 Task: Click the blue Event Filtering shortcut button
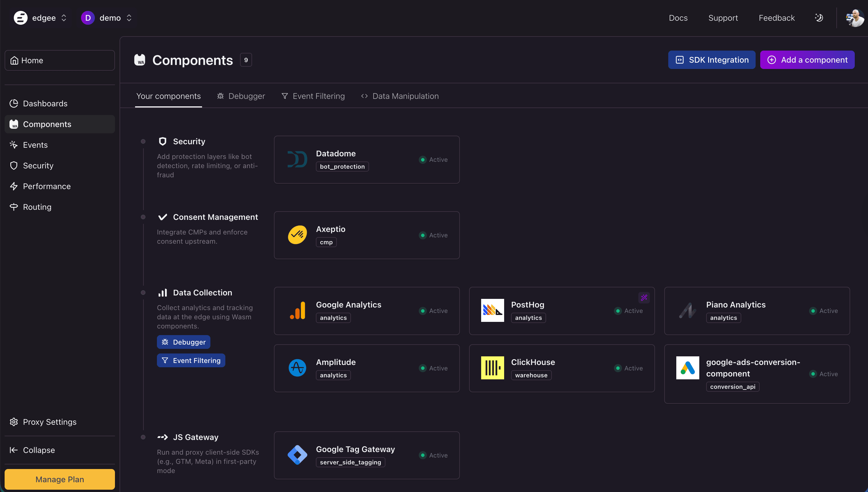click(x=191, y=360)
